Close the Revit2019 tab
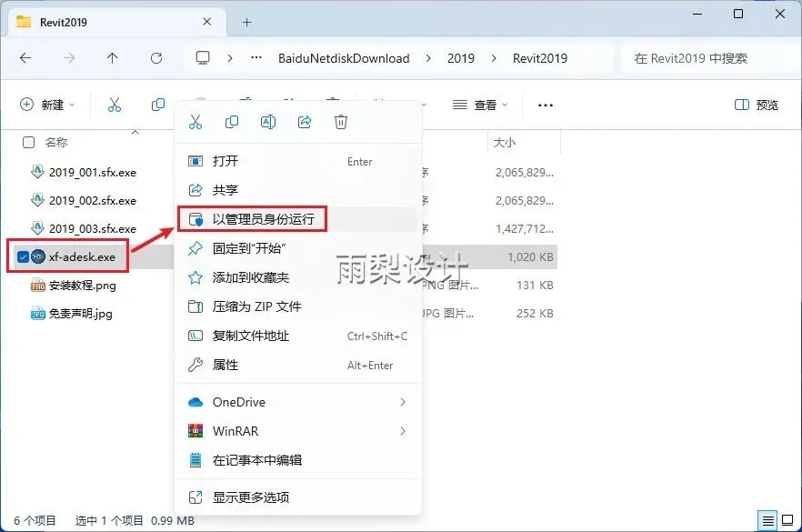The width and height of the screenshot is (802, 532). tap(206, 22)
